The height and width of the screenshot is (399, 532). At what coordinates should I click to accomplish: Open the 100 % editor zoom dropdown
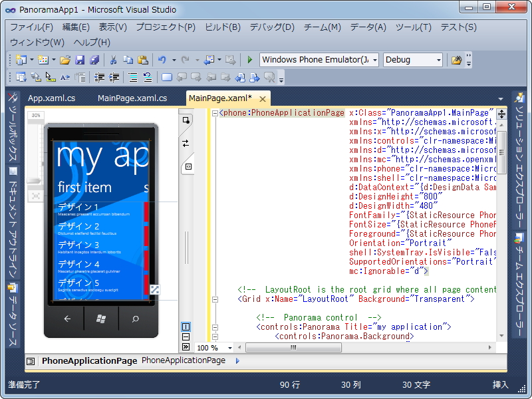tap(230, 348)
